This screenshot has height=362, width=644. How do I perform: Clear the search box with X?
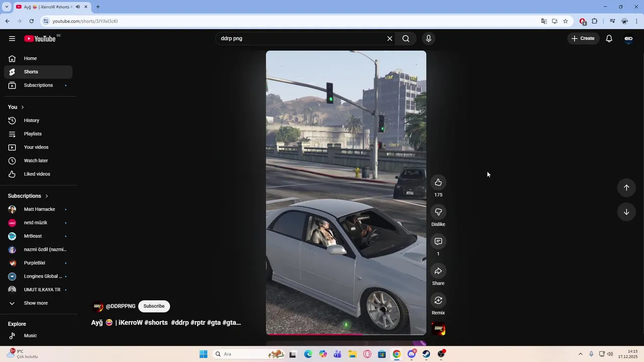[x=389, y=39]
